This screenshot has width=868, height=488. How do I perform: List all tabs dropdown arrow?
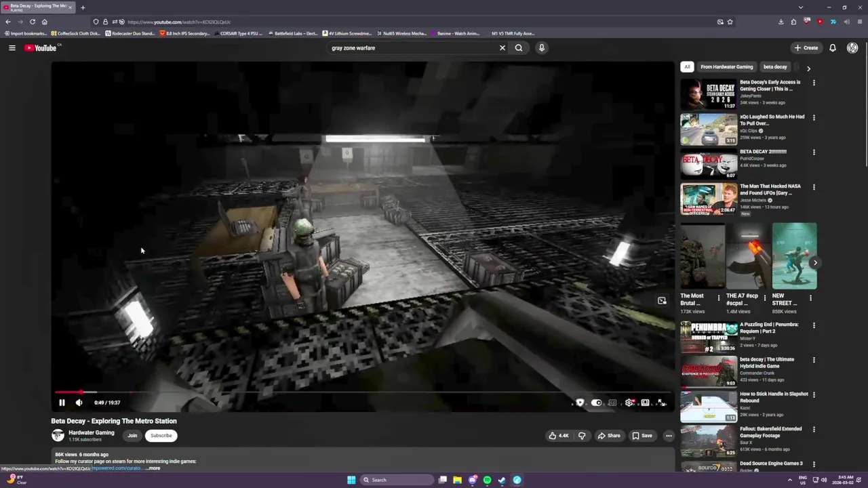(x=801, y=7)
